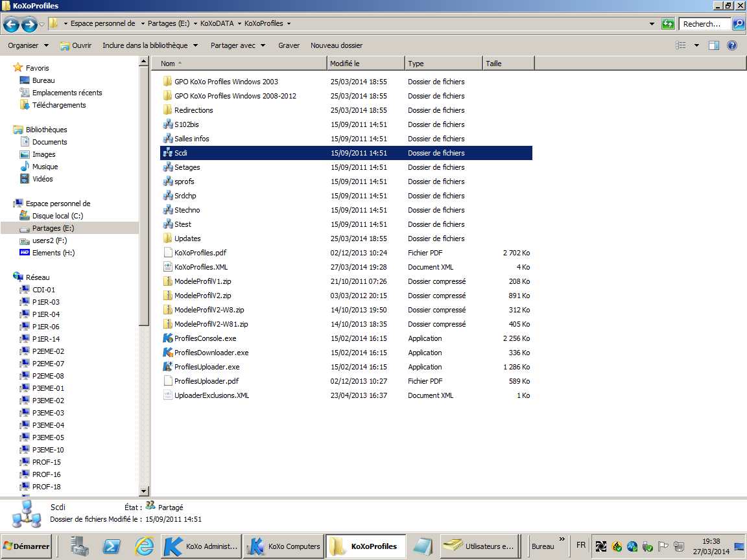The width and height of the screenshot is (747, 560).
Task: Select the ModeleProfilV1.zip archive icon
Action: 168,281
